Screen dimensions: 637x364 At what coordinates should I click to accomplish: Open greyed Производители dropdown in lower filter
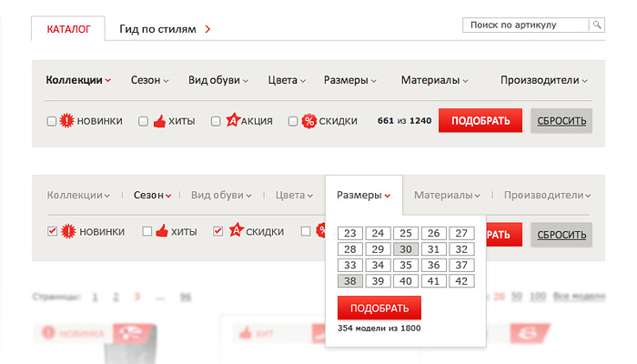point(547,195)
